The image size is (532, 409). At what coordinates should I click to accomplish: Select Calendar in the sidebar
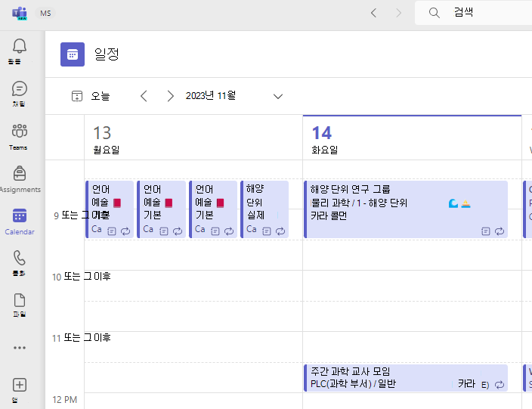[x=20, y=222]
